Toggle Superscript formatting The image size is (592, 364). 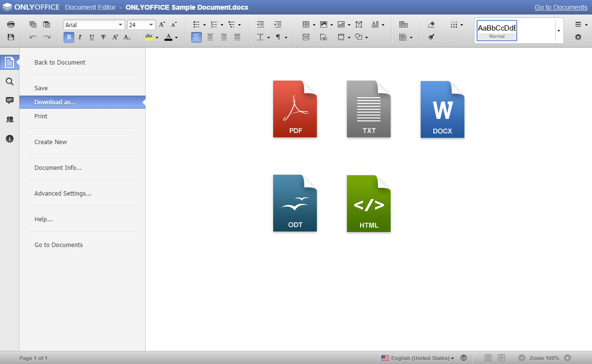pyautogui.click(x=115, y=37)
